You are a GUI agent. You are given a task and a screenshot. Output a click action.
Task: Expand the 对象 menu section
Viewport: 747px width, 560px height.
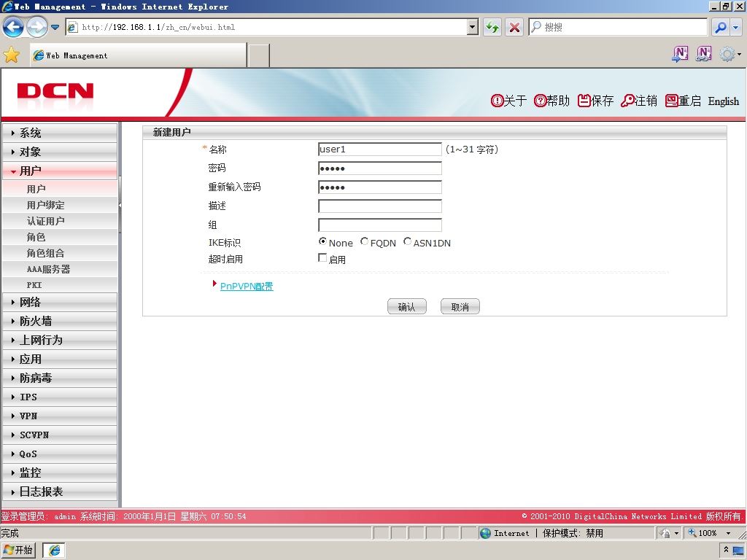point(60,152)
